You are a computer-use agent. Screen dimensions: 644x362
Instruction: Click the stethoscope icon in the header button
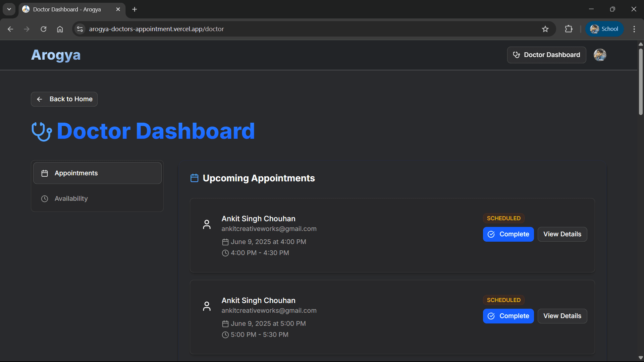[x=517, y=55]
